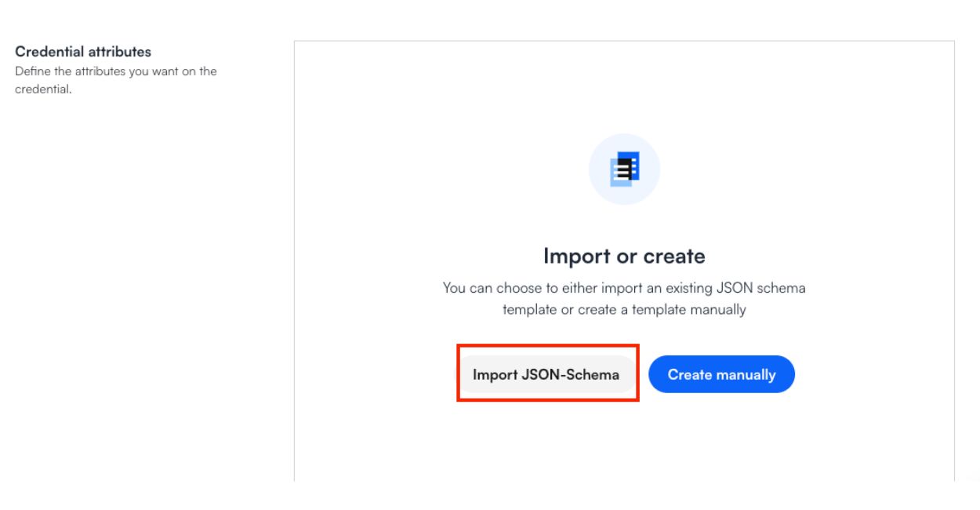The image size is (980, 510).
Task: Start creating the template manually
Action: [721, 374]
